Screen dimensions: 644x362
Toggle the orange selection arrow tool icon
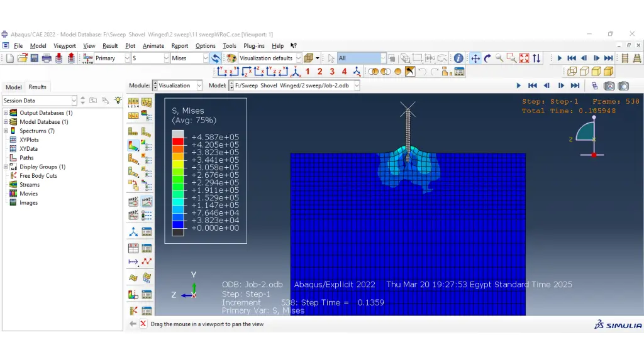410,72
